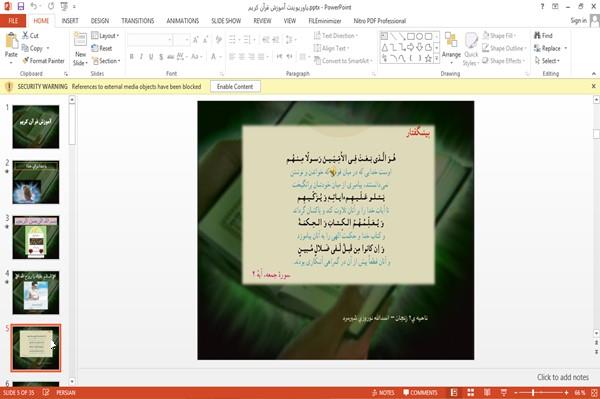Fit slide to current window

point(594,393)
